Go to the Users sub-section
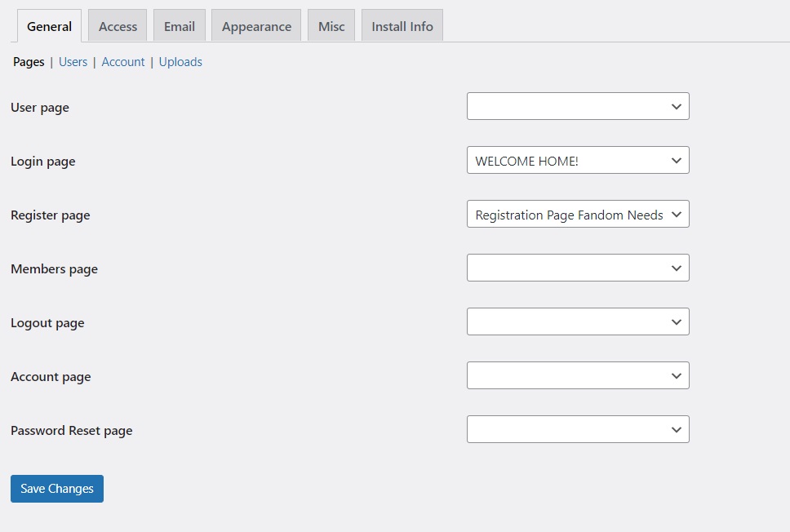 (73, 62)
